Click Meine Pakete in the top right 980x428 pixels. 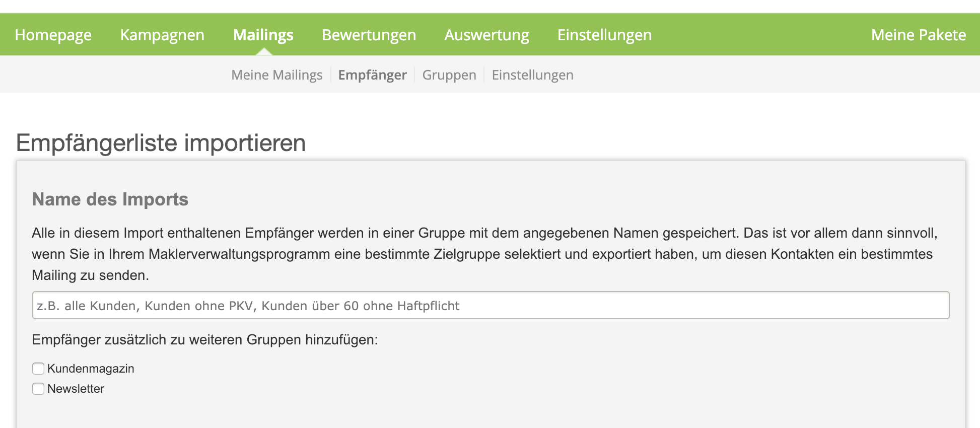pos(918,35)
